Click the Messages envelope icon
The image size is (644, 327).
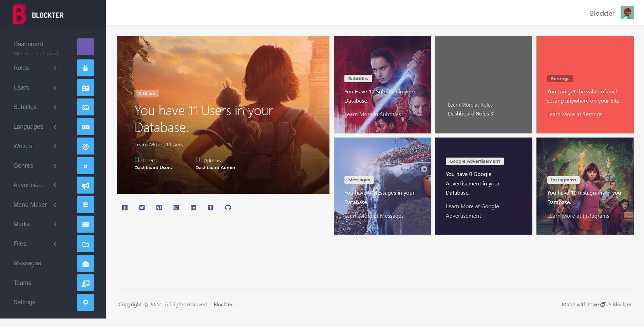[86, 263]
